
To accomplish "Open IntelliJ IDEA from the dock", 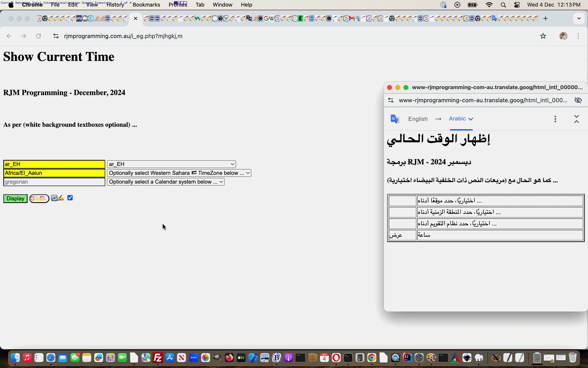I will click(407, 358).
